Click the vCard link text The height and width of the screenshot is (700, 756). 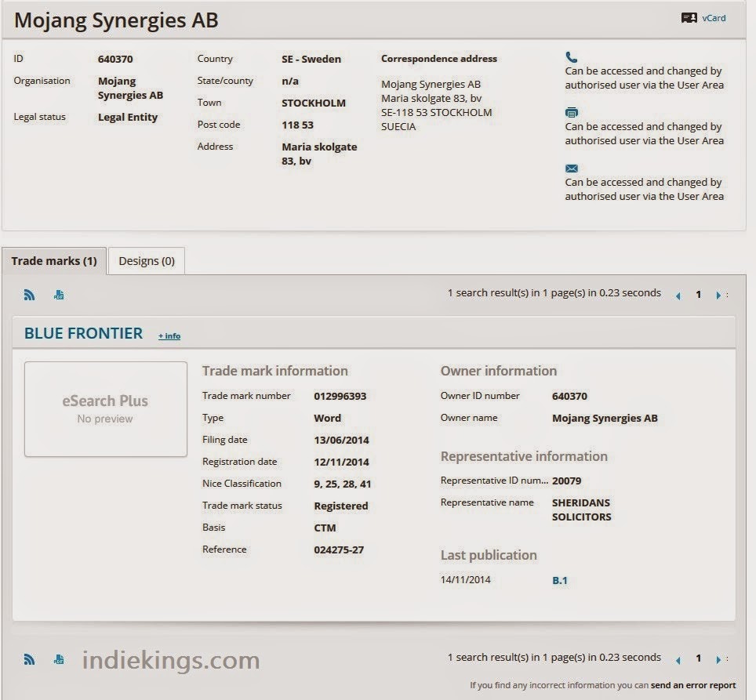click(714, 18)
